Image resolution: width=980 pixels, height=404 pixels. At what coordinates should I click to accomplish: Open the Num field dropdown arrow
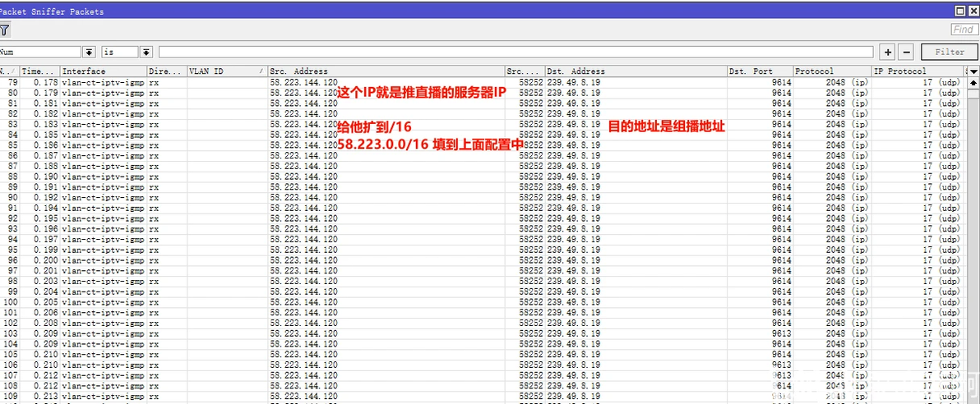[90, 52]
